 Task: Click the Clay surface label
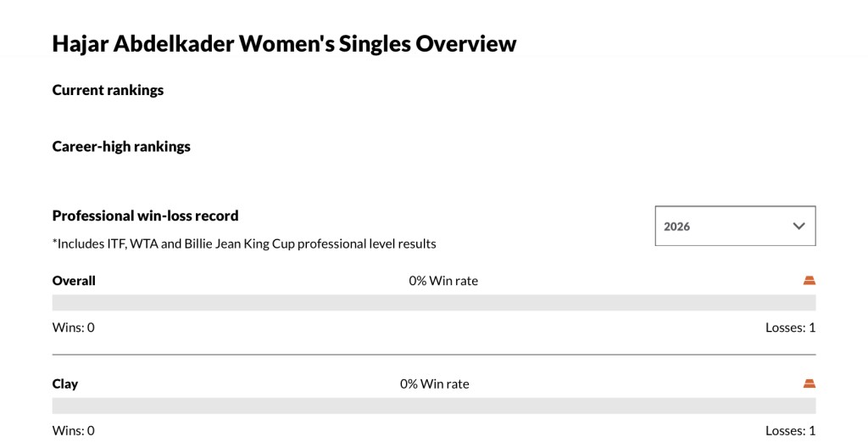[x=65, y=384]
